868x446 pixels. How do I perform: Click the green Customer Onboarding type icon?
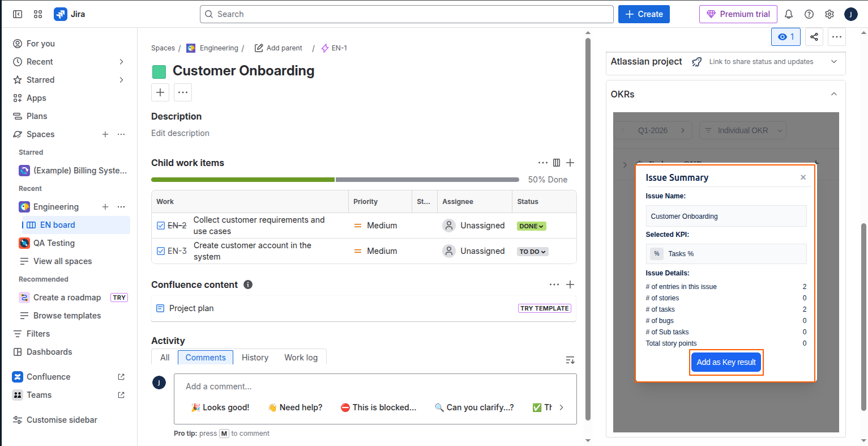pos(159,71)
